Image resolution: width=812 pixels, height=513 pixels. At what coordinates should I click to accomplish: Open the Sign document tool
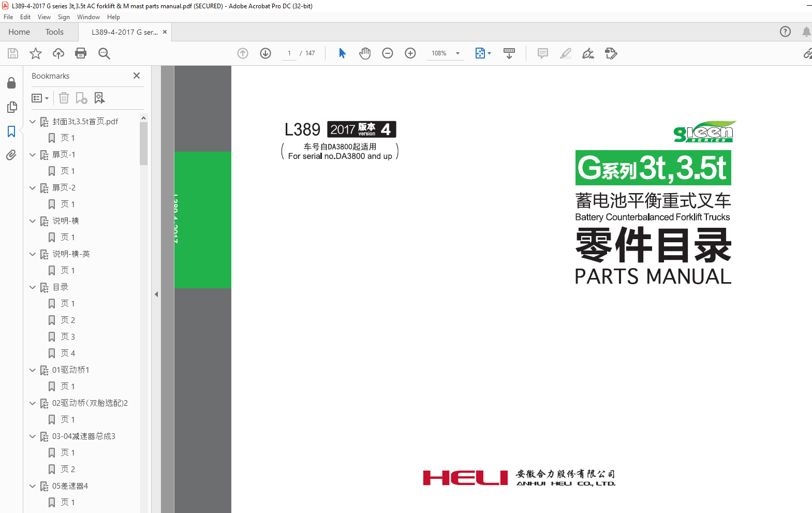click(x=588, y=53)
